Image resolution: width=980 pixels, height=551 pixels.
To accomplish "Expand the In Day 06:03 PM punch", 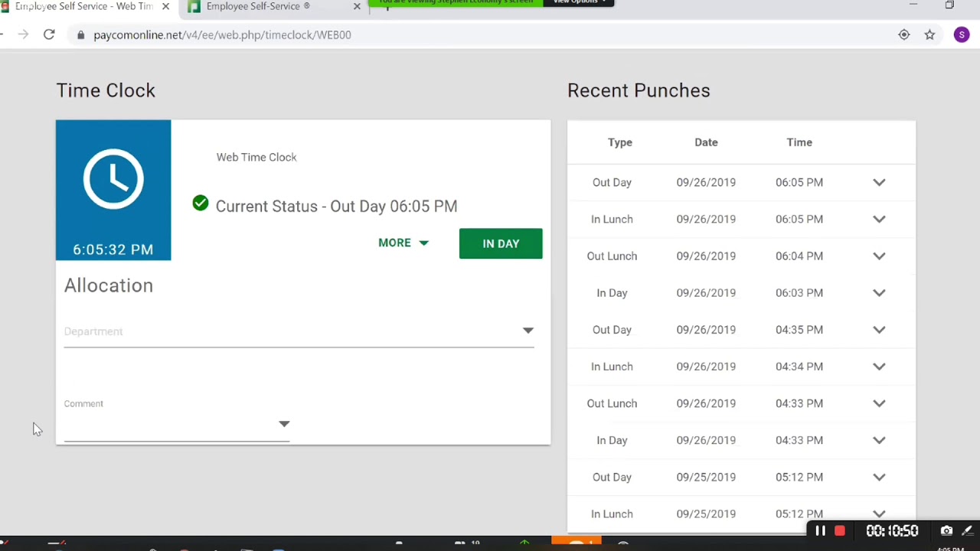I will tap(879, 292).
